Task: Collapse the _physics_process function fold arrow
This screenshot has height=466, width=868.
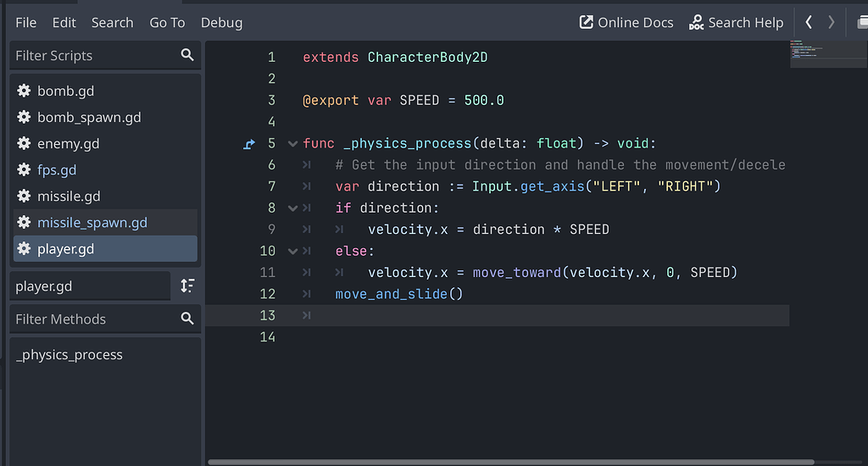Action: [292, 144]
